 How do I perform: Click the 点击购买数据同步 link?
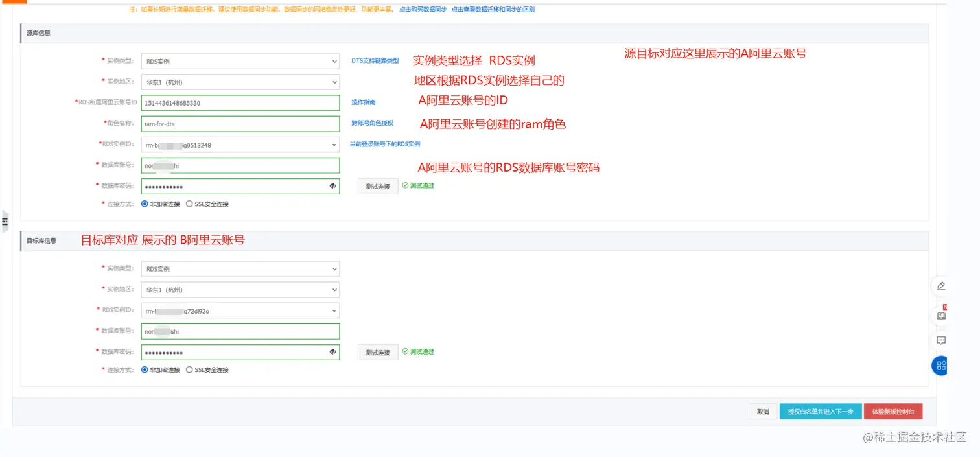[423, 10]
